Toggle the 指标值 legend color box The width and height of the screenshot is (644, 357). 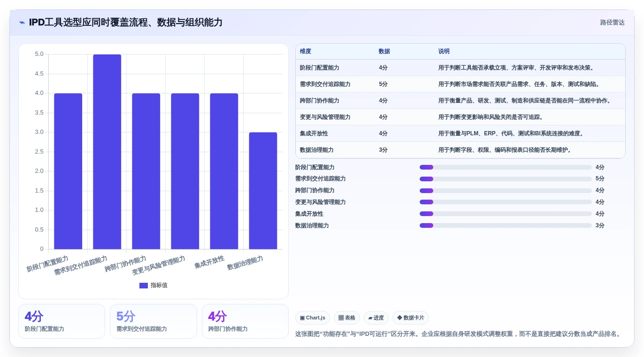(144, 286)
